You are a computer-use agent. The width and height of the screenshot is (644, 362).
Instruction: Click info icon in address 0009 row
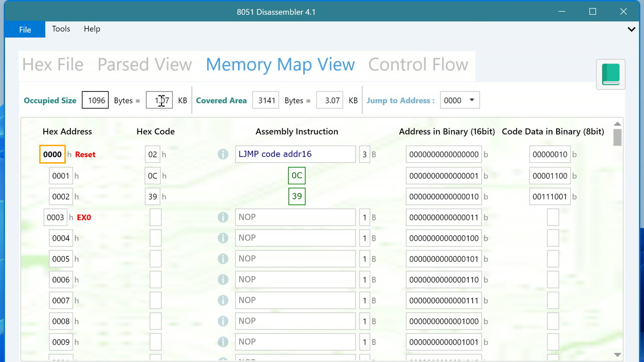point(223,342)
